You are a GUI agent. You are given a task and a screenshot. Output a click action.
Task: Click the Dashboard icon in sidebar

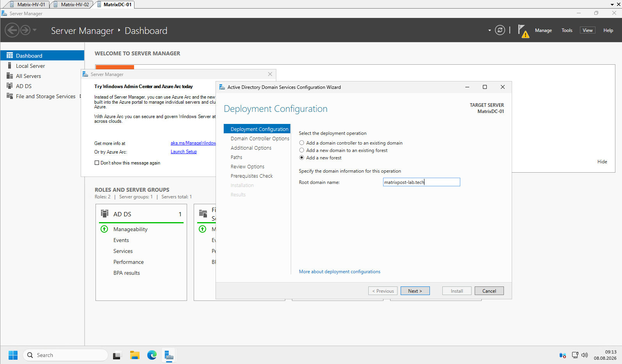click(x=10, y=55)
